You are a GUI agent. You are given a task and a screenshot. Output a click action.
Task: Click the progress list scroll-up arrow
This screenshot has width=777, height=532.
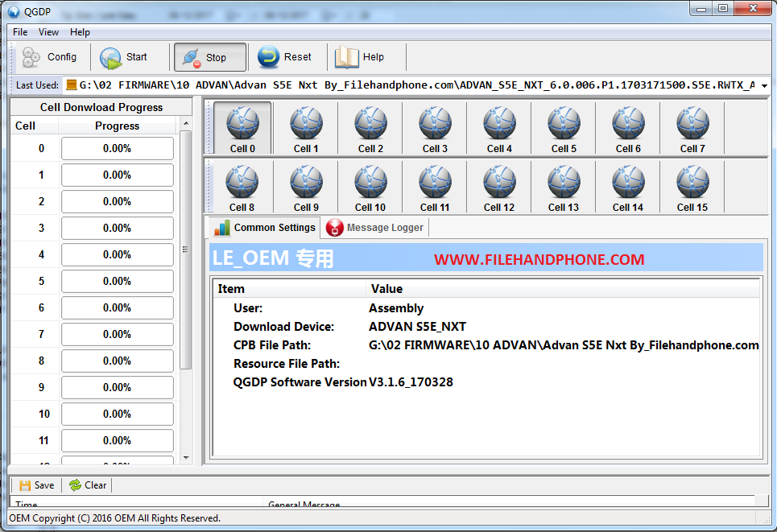pos(186,123)
